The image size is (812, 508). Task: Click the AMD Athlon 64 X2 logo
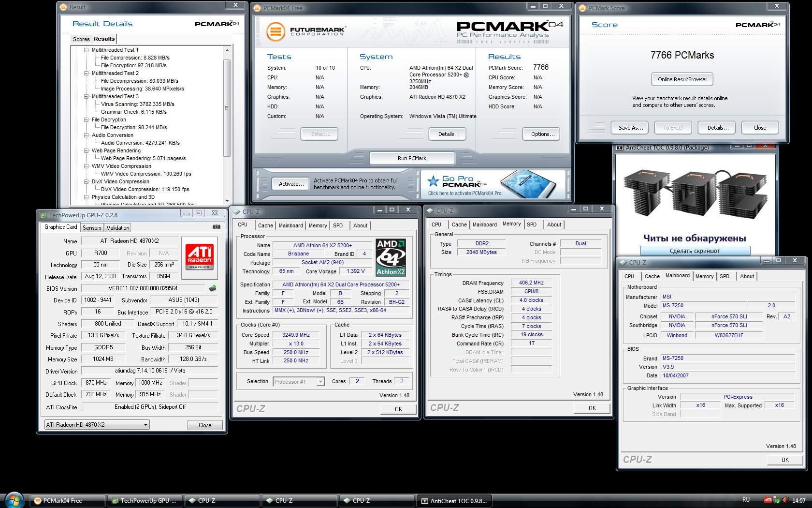coord(391,257)
